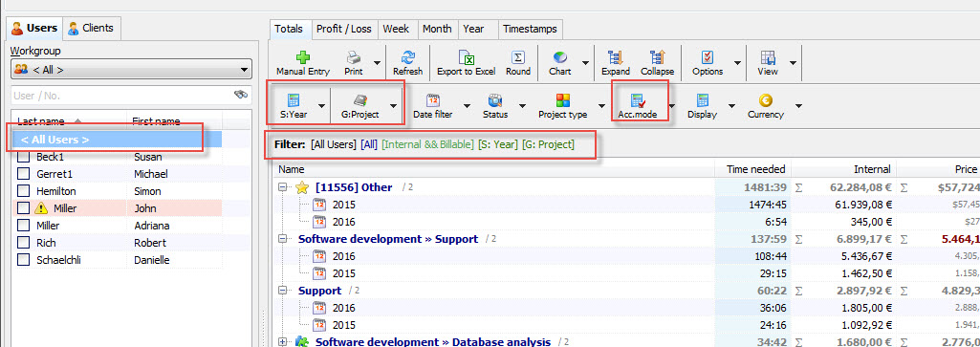Open the Chart dropdown arrow

click(586, 62)
